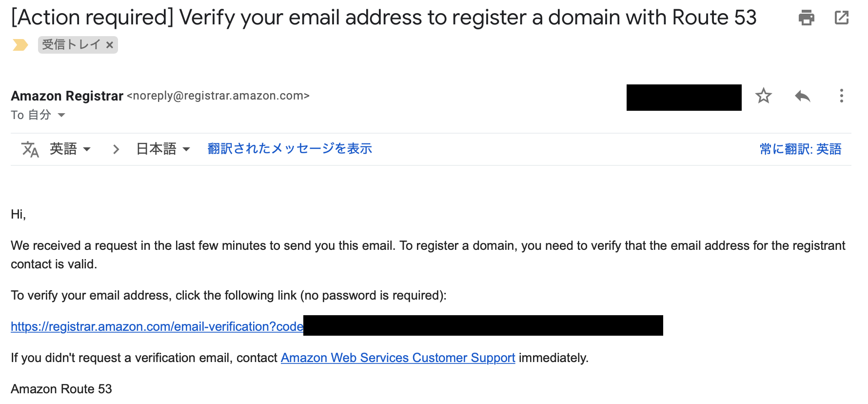Image resolution: width=868 pixels, height=404 pixels.
Task: Click the email subject heading text
Action: [383, 18]
